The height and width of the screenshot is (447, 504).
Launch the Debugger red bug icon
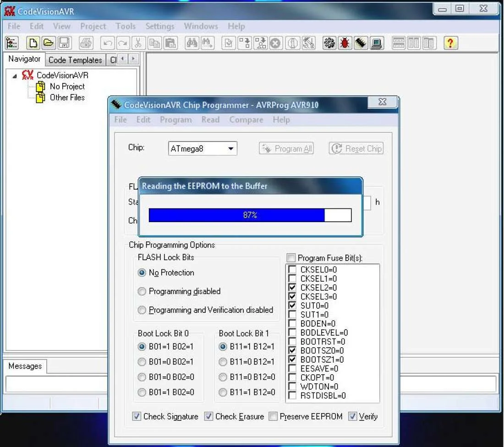point(345,43)
